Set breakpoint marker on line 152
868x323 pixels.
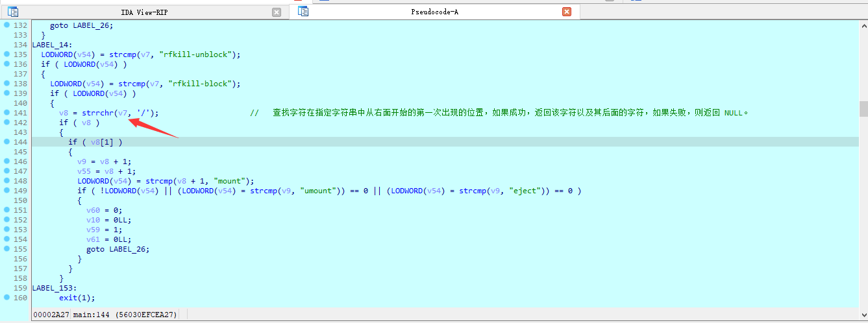click(6, 220)
